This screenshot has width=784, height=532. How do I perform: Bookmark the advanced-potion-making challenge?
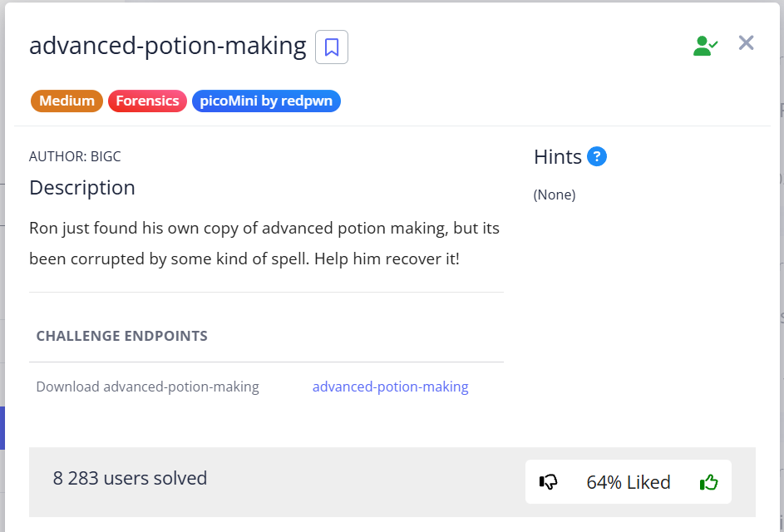tap(332, 47)
